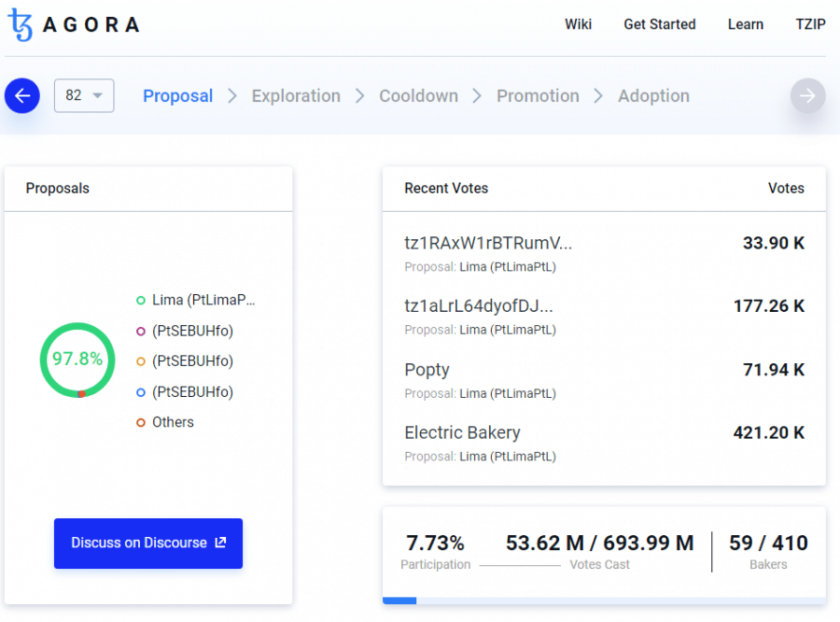
Task: Click Lima proposal under Electric Bakery
Action: (x=508, y=457)
